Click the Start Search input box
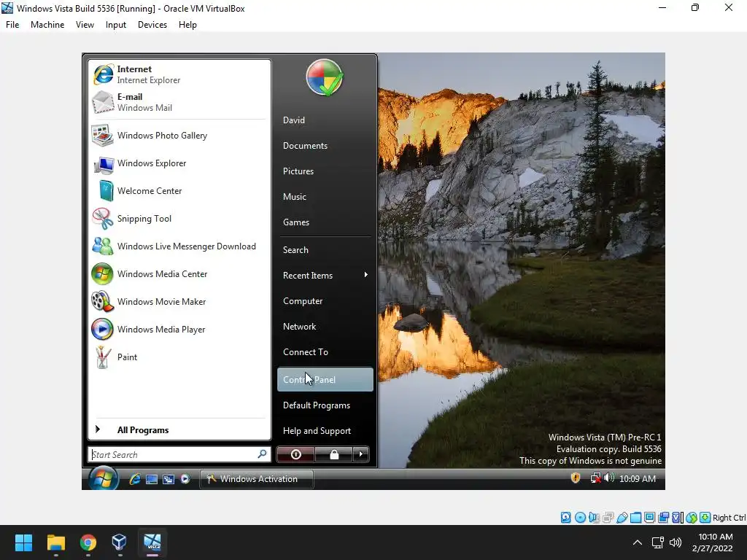The width and height of the screenshot is (747, 560). click(179, 454)
